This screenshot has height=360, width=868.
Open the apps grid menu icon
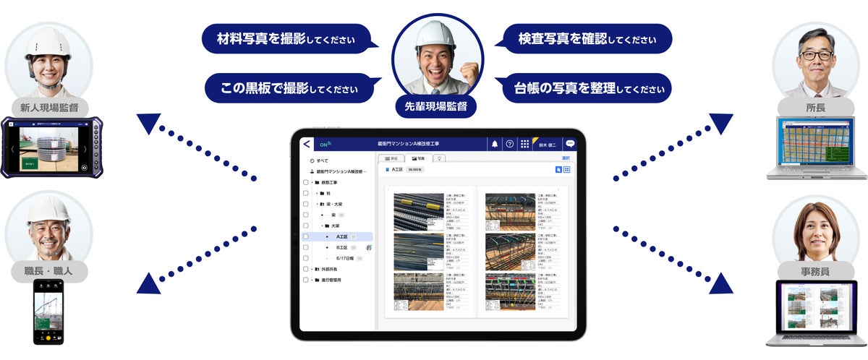(x=524, y=144)
